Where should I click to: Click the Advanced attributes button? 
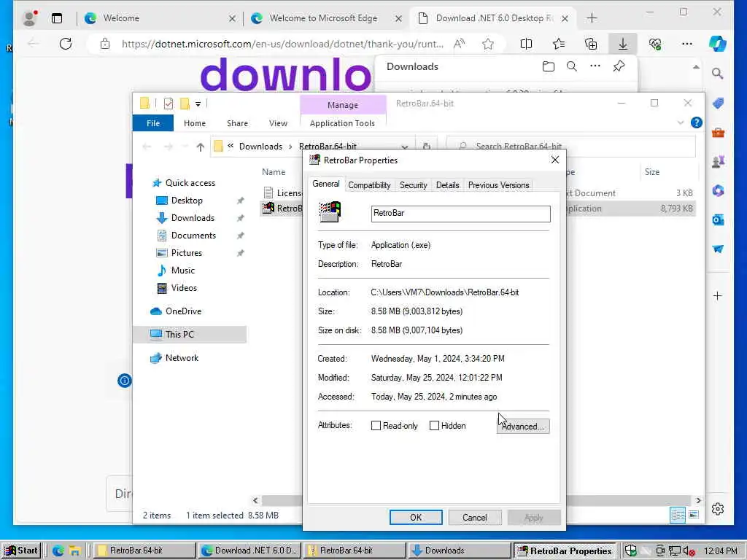pyautogui.click(x=523, y=426)
